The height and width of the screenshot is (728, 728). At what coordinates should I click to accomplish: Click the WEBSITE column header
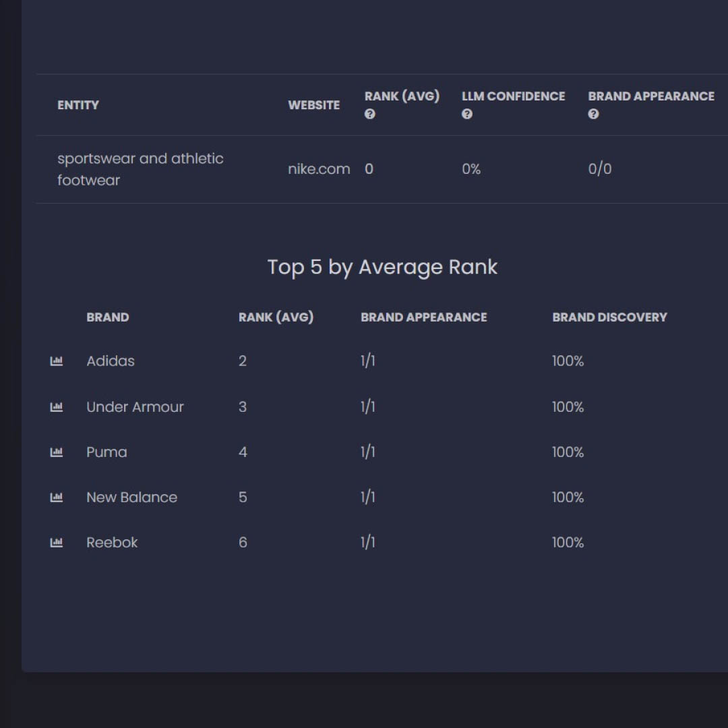coord(313,105)
